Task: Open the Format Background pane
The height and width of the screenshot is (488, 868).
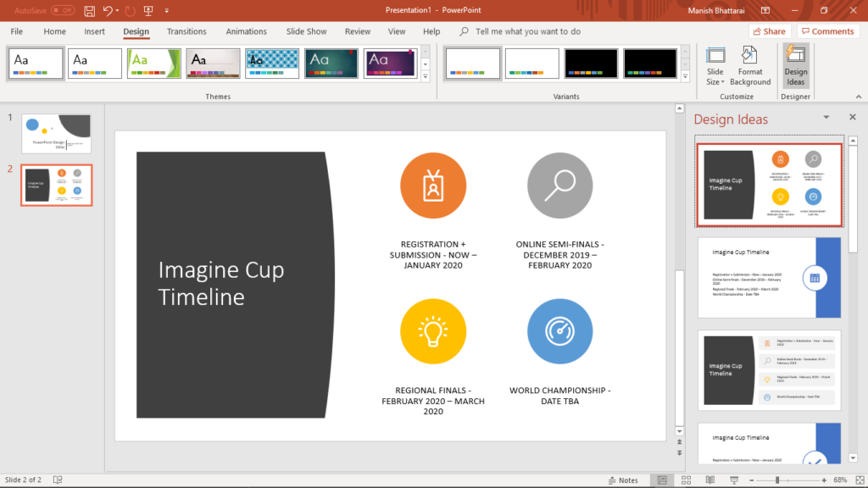Action: (750, 66)
